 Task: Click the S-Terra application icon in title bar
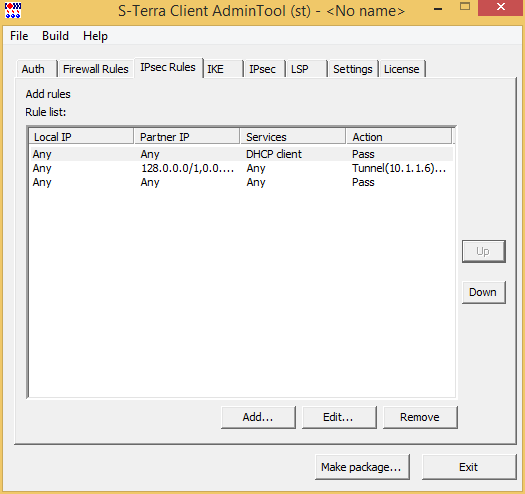(13, 10)
